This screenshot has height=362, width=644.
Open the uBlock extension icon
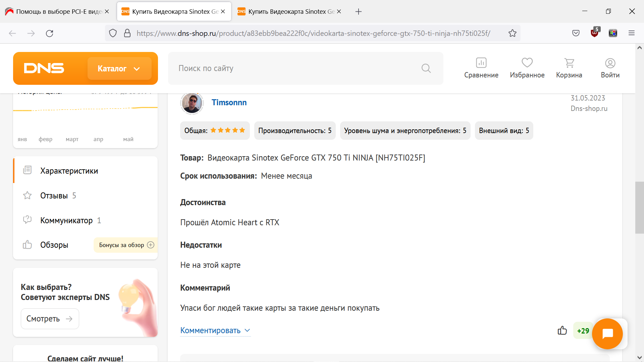click(595, 33)
